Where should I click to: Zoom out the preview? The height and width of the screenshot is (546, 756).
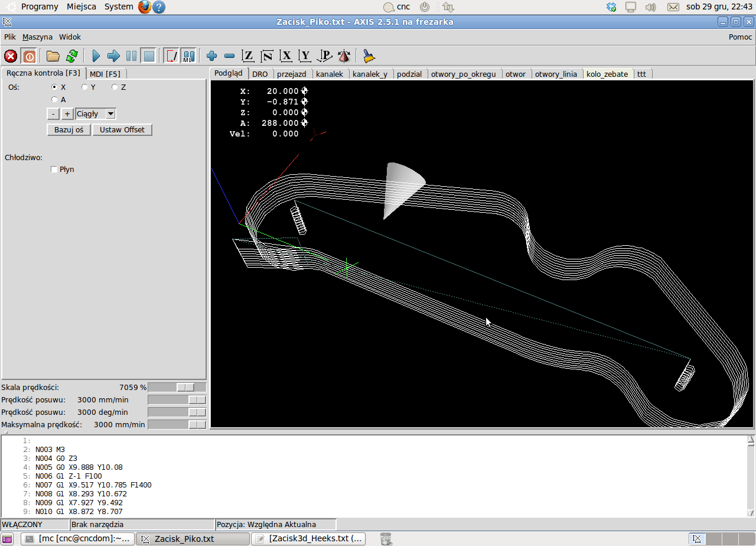230,56
